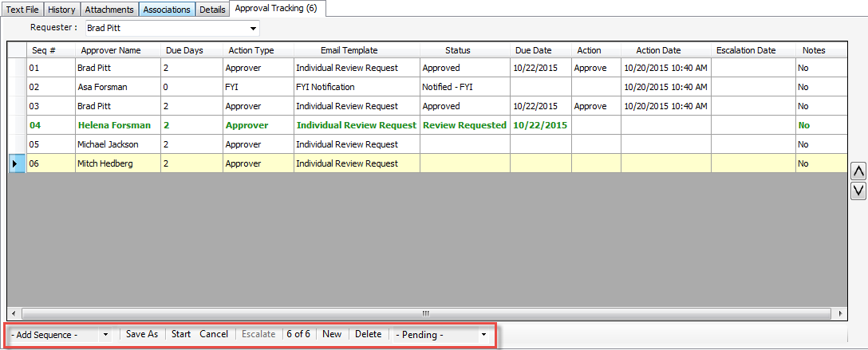Click the horizontal scrollbar left arrow

(13, 313)
